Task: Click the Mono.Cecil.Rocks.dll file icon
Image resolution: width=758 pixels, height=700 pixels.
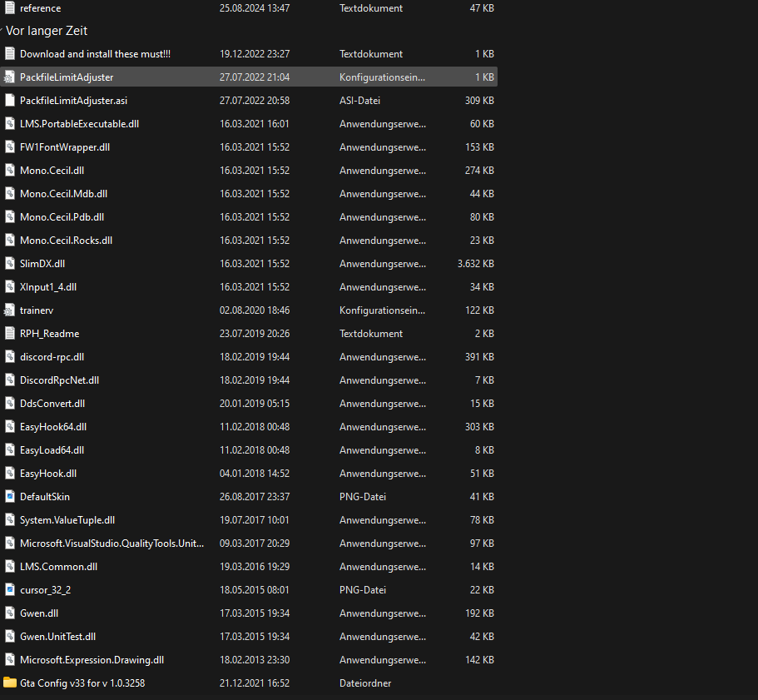Action: [x=10, y=241]
